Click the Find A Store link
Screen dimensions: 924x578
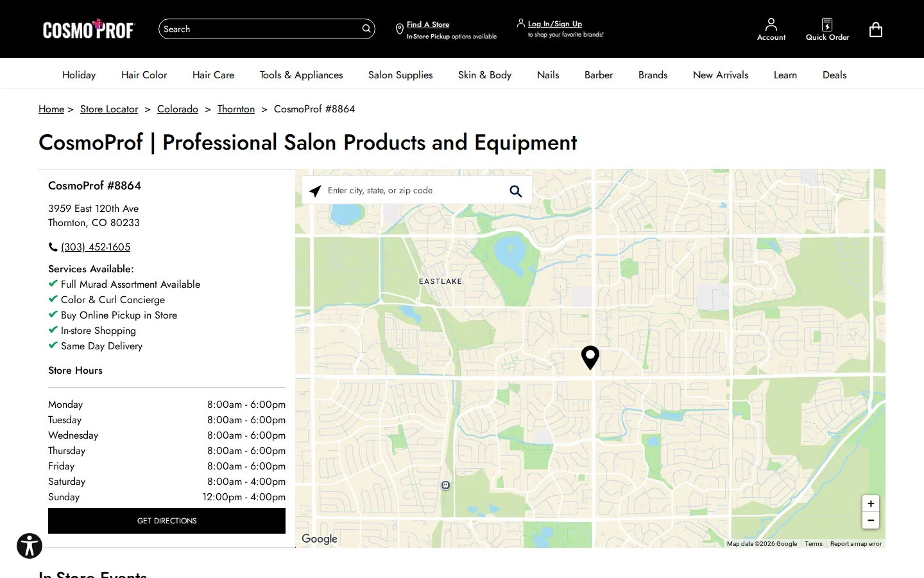pyautogui.click(x=428, y=24)
